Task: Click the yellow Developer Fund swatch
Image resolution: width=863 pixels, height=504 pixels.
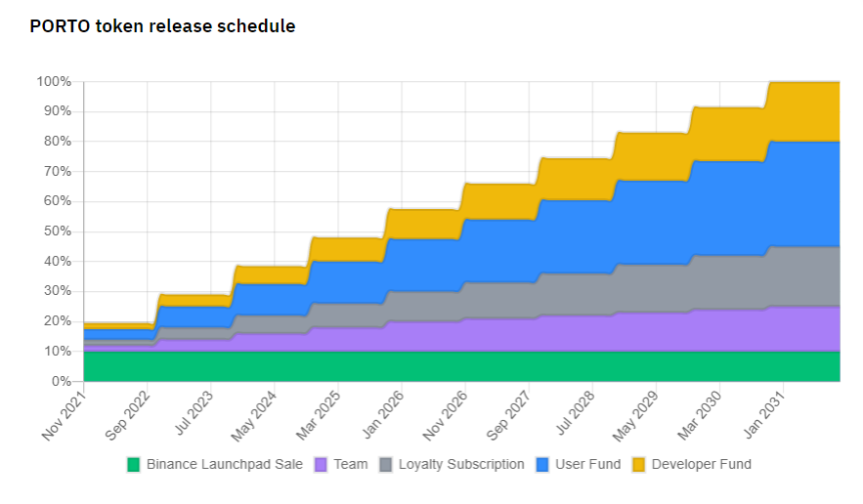Action: [638, 464]
